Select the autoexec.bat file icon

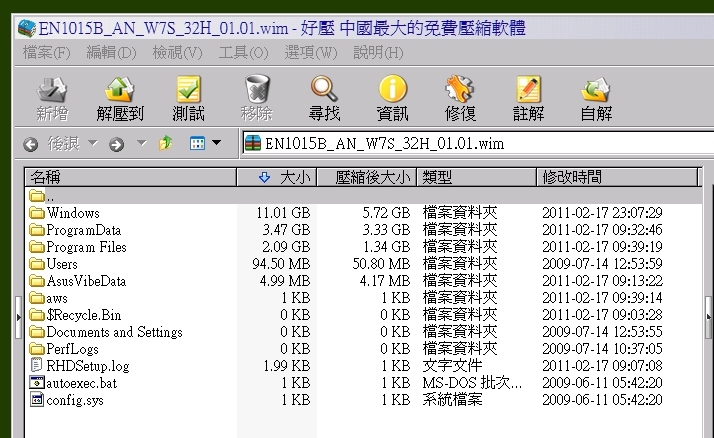click(37, 382)
